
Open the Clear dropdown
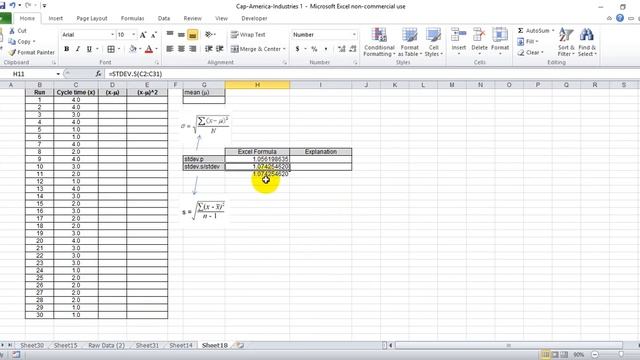pyautogui.click(x=530, y=52)
